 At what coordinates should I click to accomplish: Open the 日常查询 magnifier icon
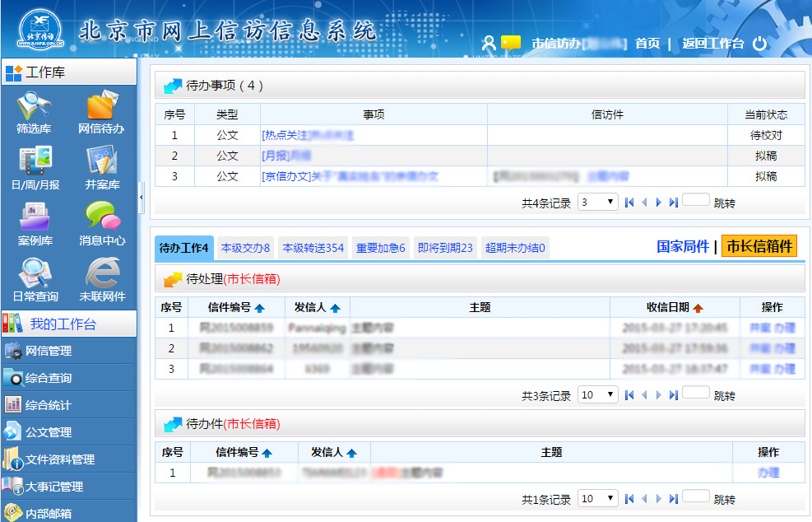point(35,274)
